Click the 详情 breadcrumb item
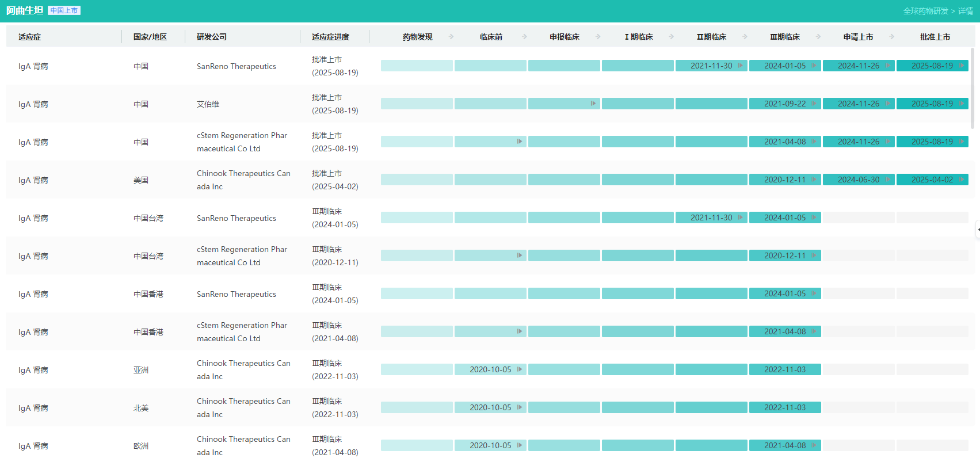Viewport: 980px width, 458px height. click(965, 11)
